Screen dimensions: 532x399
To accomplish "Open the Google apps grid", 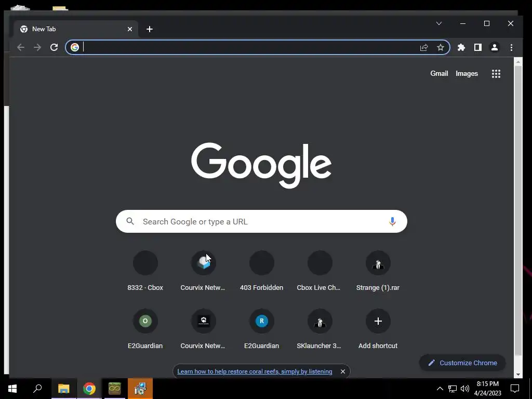I will [496, 74].
